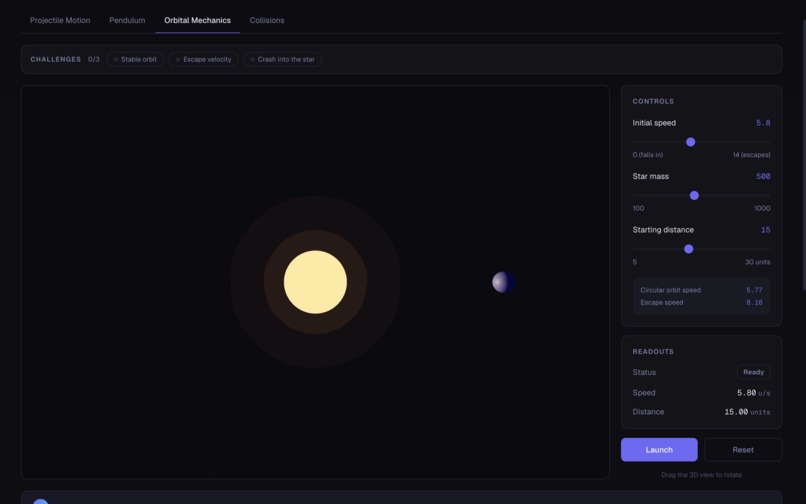Click the Initial speed value 5.8

[763, 123]
